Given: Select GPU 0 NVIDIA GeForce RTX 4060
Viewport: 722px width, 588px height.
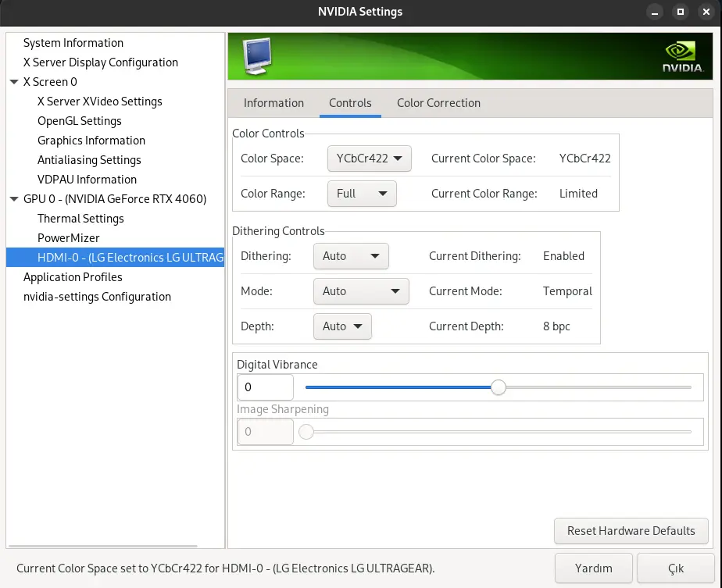Looking at the screenshot, I should (115, 199).
